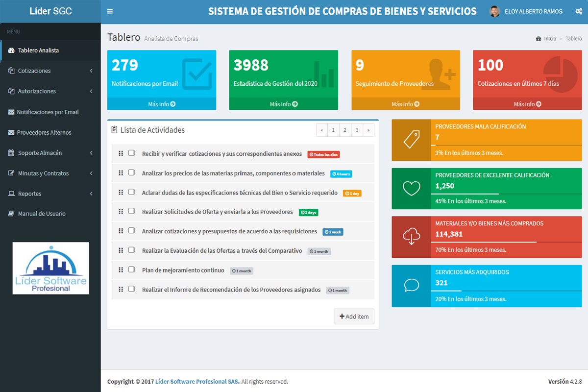Click the speech bubble icon for Servicios más adquiridos
588x392 pixels.
[411, 286]
